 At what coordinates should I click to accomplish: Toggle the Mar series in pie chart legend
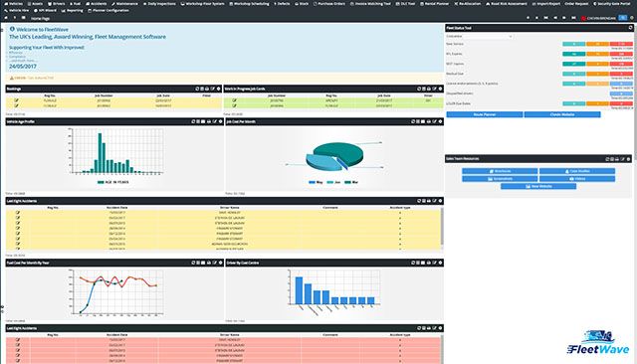point(351,182)
